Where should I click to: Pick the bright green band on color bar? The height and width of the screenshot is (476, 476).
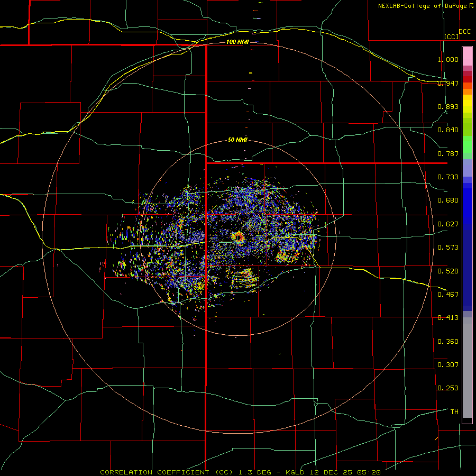(467, 144)
